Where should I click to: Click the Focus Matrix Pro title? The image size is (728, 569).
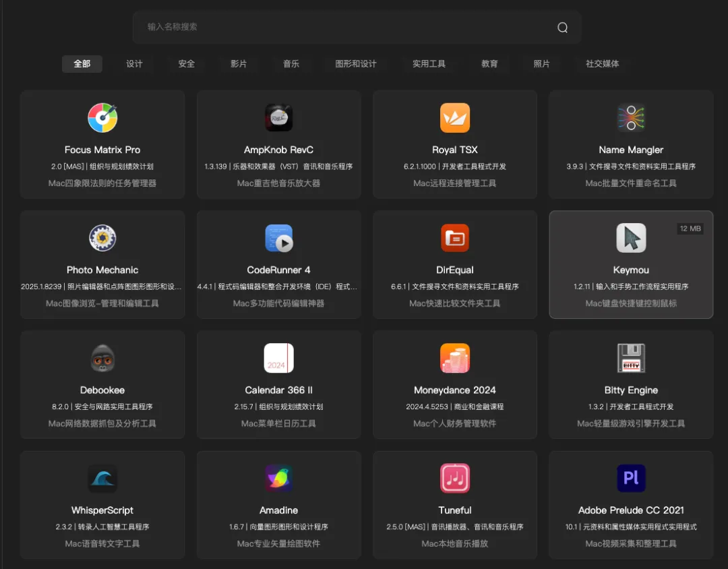tap(102, 150)
